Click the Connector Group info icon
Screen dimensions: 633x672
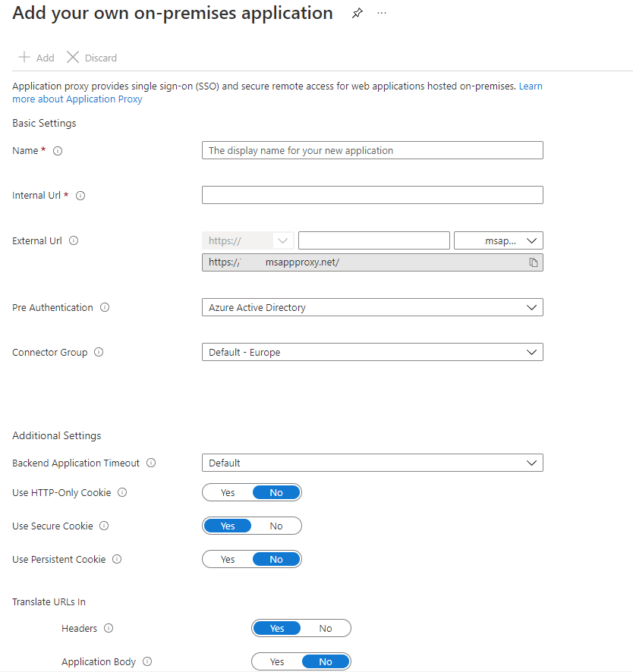point(97,352)
